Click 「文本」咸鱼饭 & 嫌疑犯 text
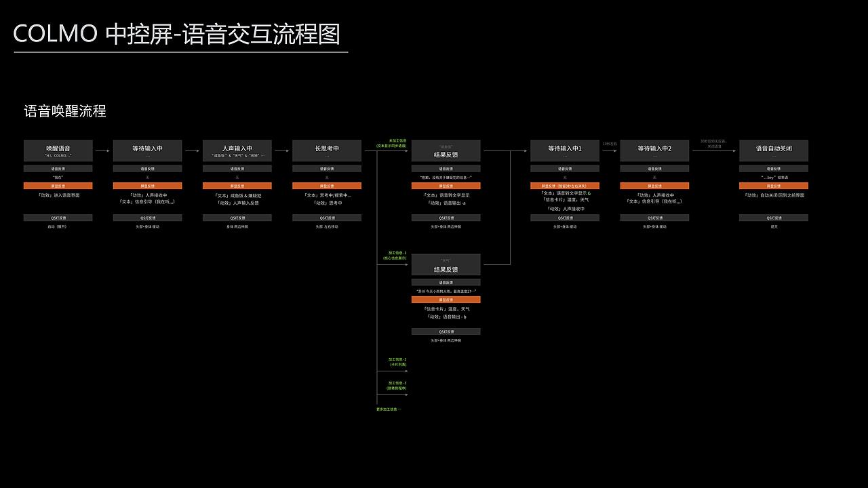This screenshot has width=868, height=488. 237,195
